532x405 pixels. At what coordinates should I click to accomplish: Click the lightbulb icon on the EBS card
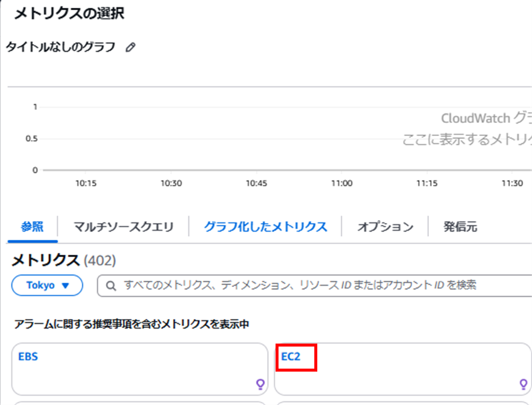(x=260, y=384)
